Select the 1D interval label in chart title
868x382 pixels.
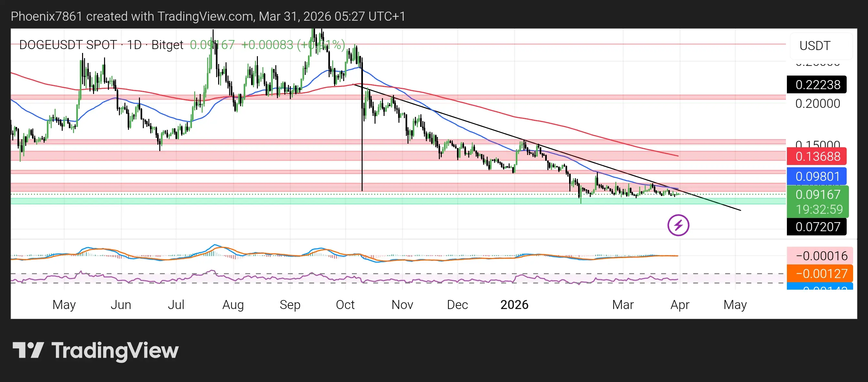pos(134,45)
